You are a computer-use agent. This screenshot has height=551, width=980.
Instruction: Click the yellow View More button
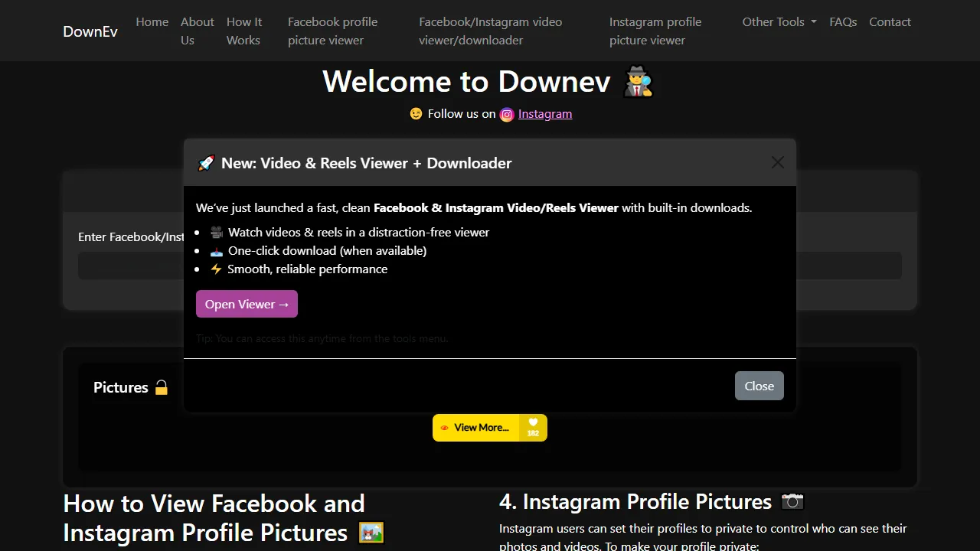tap(480, 428)
